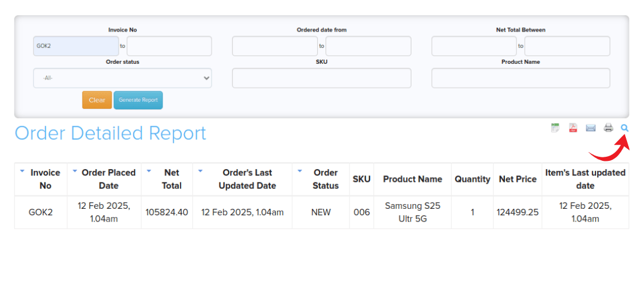
Task: Focus the Product Name filter field
Action: pos(521,78)
